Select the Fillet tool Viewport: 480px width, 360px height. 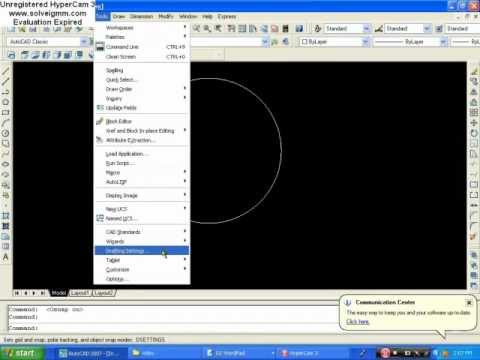click(474, 226)
